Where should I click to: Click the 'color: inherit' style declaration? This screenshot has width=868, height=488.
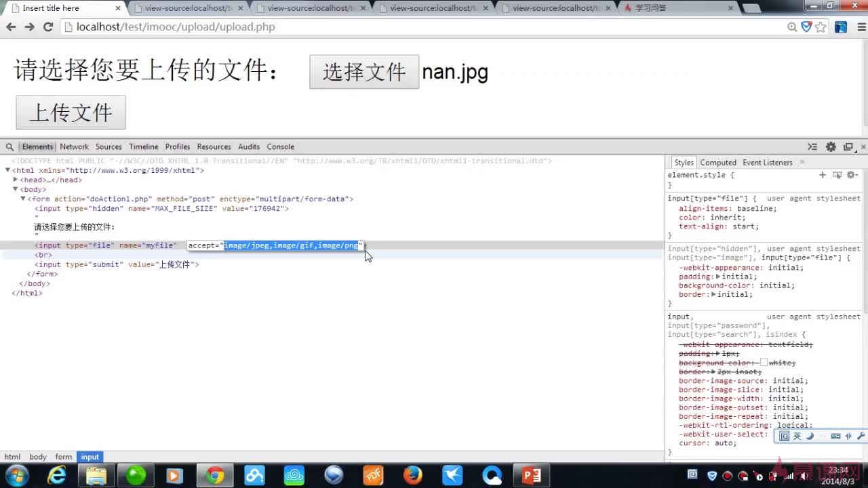712,218
